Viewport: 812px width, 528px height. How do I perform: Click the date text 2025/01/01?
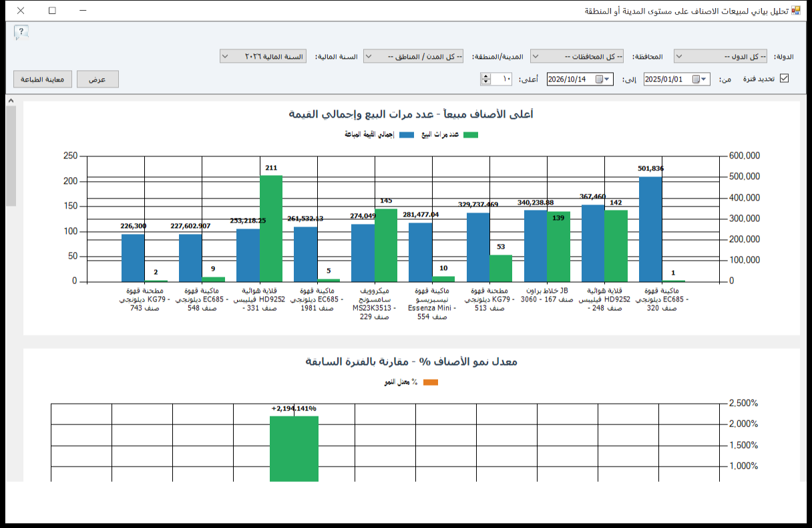click(x=664, y=79)
